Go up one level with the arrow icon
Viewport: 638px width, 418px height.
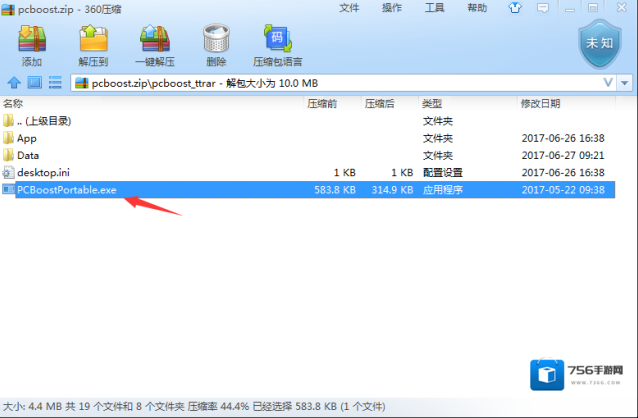pos(13,83)
